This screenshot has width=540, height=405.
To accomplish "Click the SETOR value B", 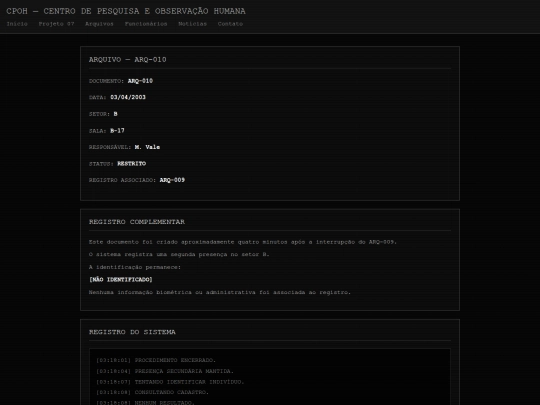I will (x=115, y=114).
